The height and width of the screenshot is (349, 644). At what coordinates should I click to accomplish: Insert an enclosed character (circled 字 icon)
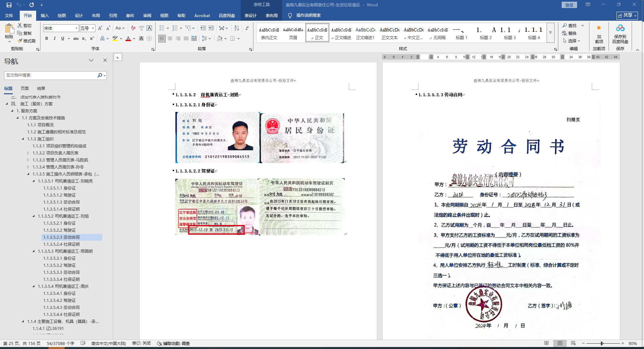(x=149, y=38)
